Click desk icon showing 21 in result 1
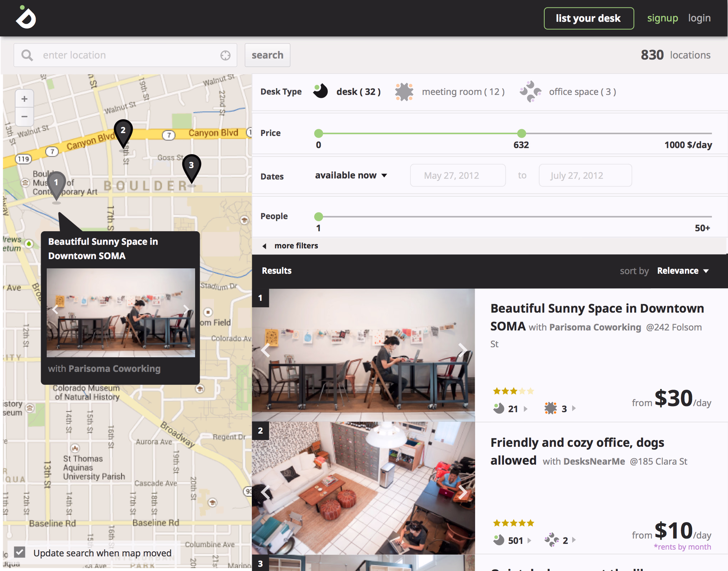 (x=499, y=408)
